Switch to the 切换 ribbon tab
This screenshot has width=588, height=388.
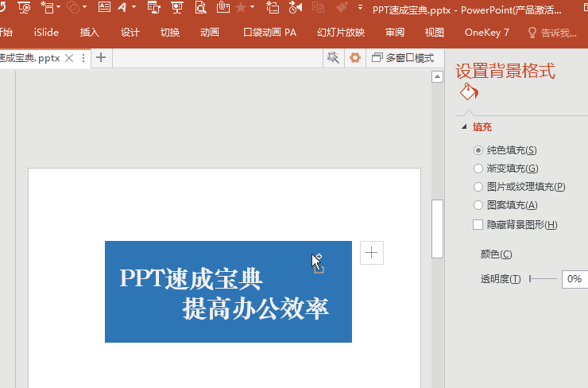tap(170, 33)
